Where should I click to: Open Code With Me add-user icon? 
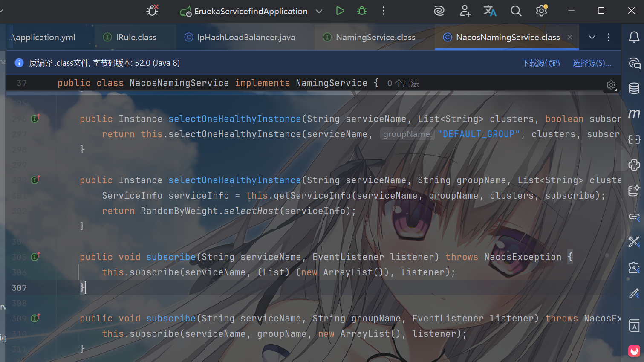(465, 11)
